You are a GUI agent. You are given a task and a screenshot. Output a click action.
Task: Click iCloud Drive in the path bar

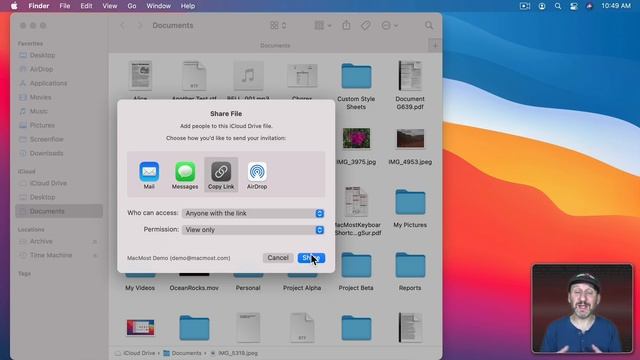135,353
